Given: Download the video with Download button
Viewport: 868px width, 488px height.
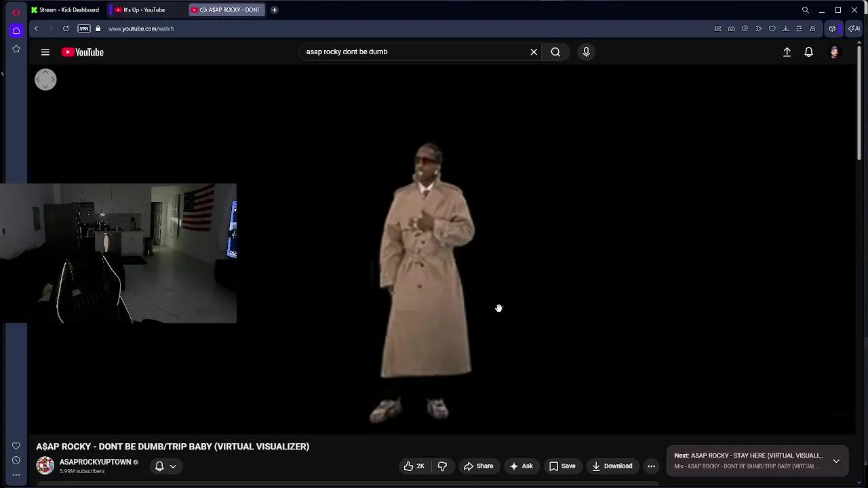Looking at the screenshot, I should coord(612,466).
